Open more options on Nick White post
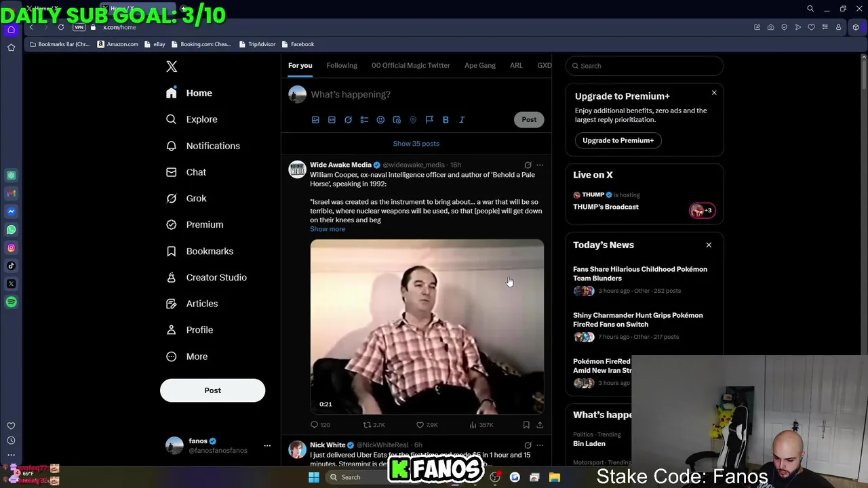Image resolution: width=868 pixels, height=488 pixels. click(x=540, y=445)
